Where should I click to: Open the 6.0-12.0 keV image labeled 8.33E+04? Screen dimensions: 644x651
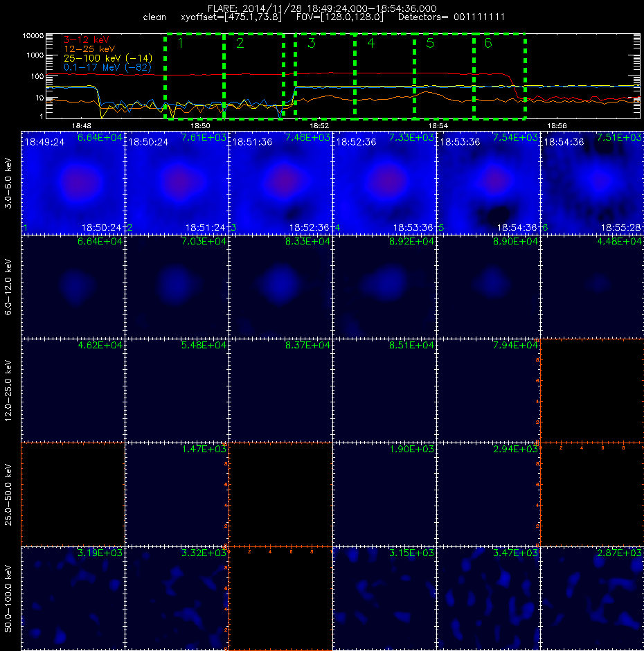[280, 287]
